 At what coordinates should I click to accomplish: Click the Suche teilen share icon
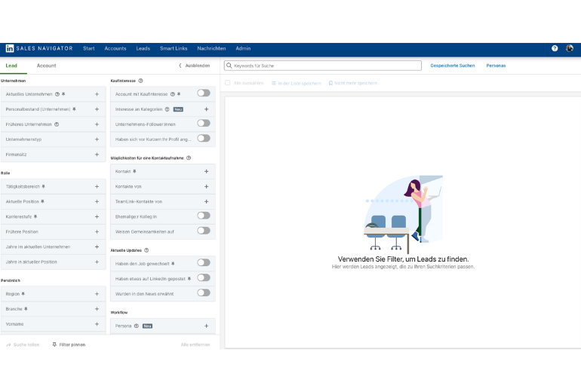pyautogui.click(x=8, y=345)
